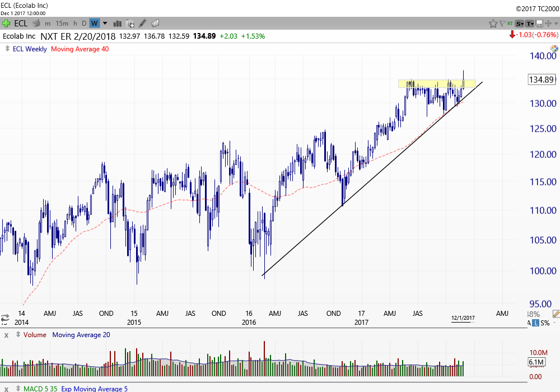The image size is (560, 392).
Task: Select the pencil drawing tools icon
Action: pos(143,24)
